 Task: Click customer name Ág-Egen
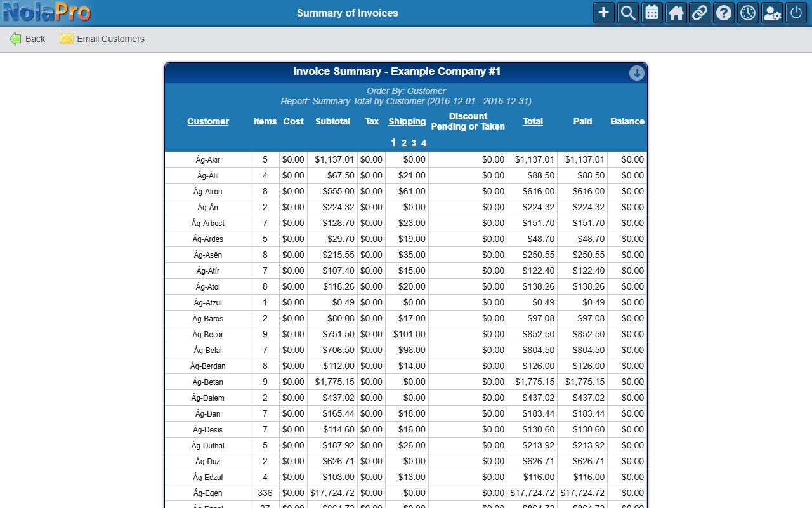(208, 493)
